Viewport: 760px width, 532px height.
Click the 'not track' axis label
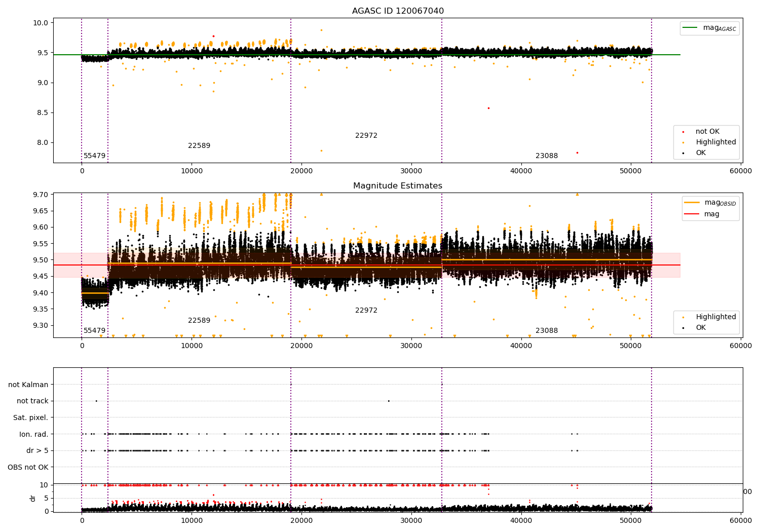pyautogui.click(x=32, y=401)
